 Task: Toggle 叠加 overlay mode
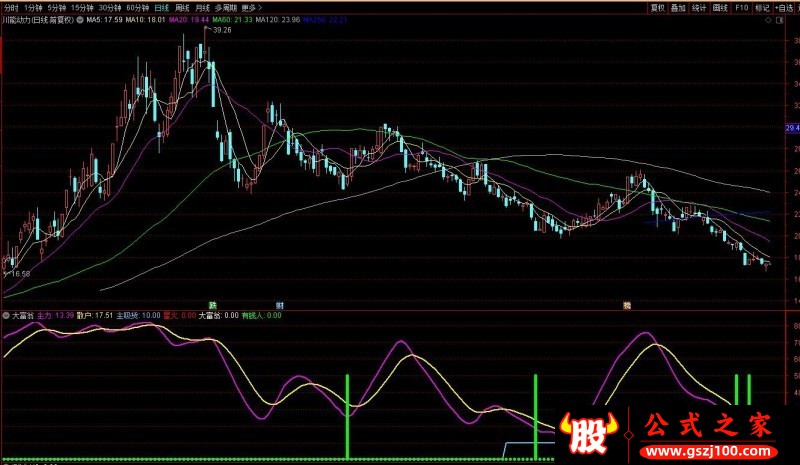pos(679,6)
